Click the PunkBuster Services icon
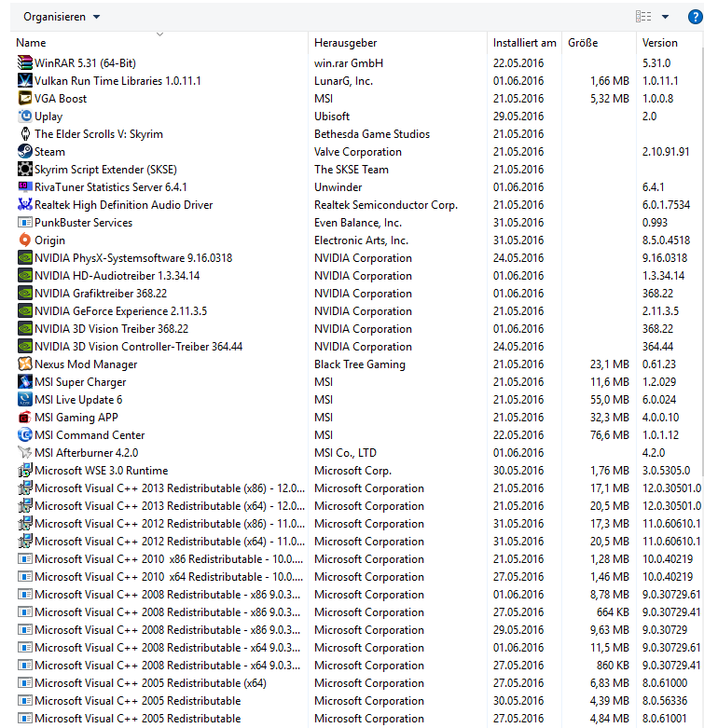 point(24,222)
